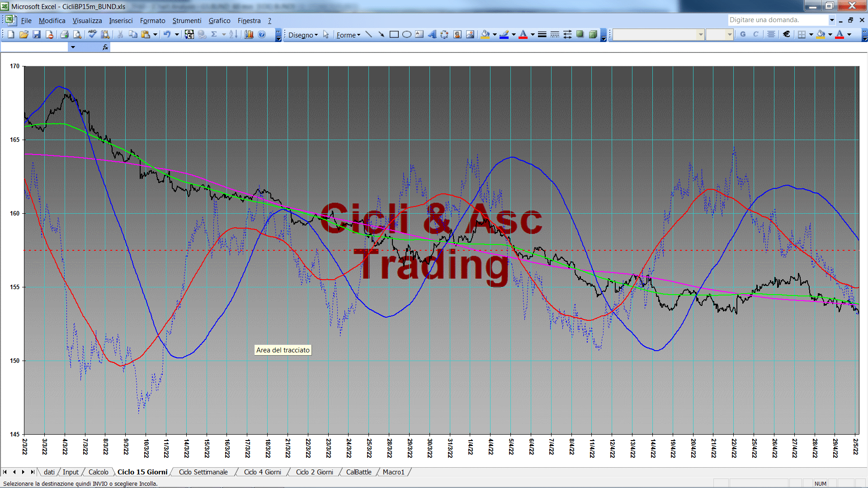Viewport: 868px width, 488px height.
Task: Save the workbook with the floppy icon
Action: click(37, 34)
